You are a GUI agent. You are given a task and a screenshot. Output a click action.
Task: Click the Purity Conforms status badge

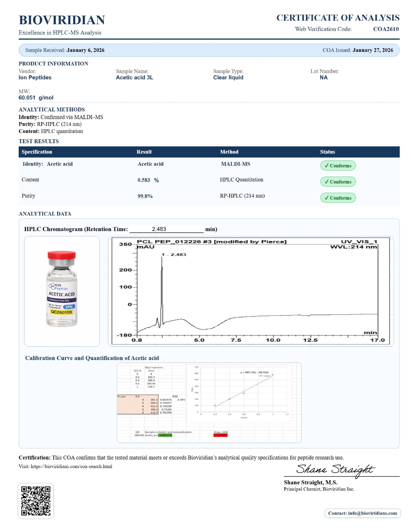tap(338, 198)
